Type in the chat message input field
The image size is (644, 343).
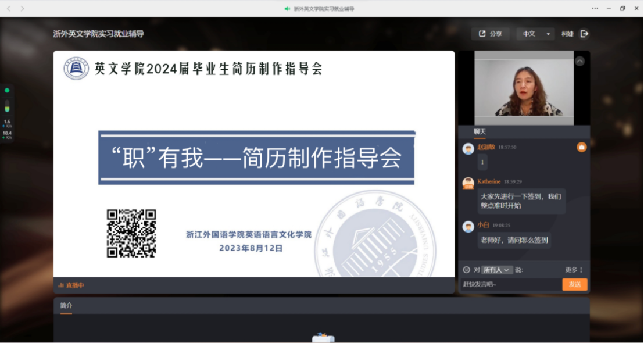(x=510, y=284)
